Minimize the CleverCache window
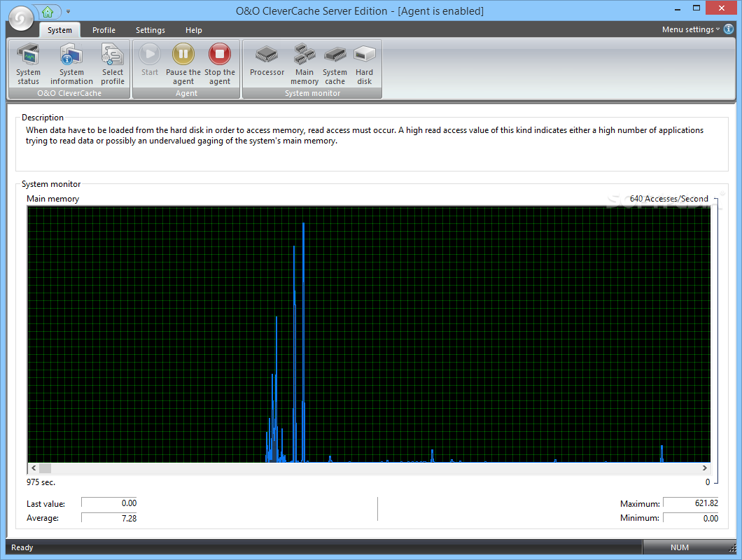Viewport: 742px width, 560px height. (x=678, y=8)
